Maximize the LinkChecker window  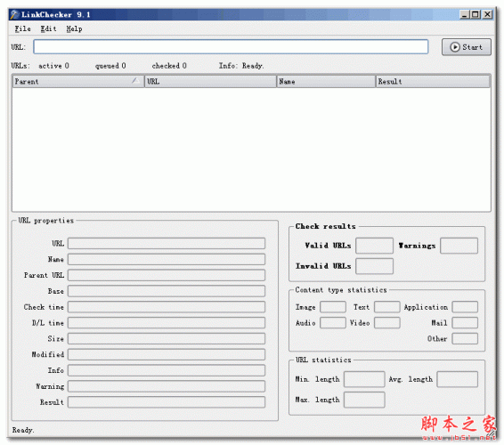pos(476,14)
